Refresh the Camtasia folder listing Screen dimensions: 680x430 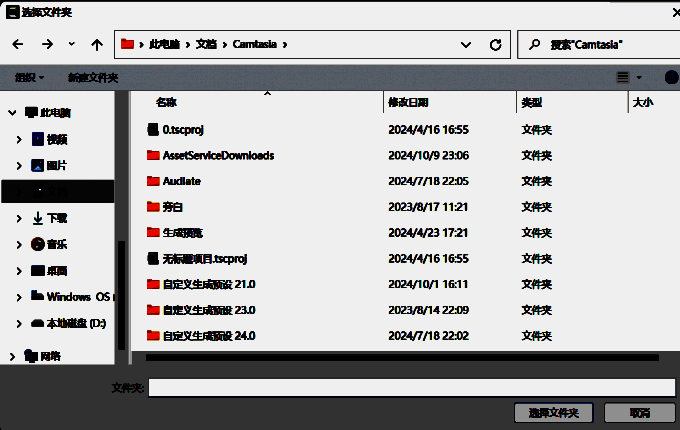coord(495,44)
